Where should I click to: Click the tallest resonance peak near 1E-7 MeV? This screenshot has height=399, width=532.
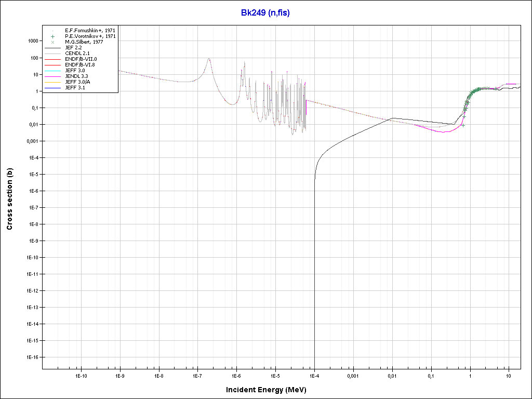click(x=209, y=59)
